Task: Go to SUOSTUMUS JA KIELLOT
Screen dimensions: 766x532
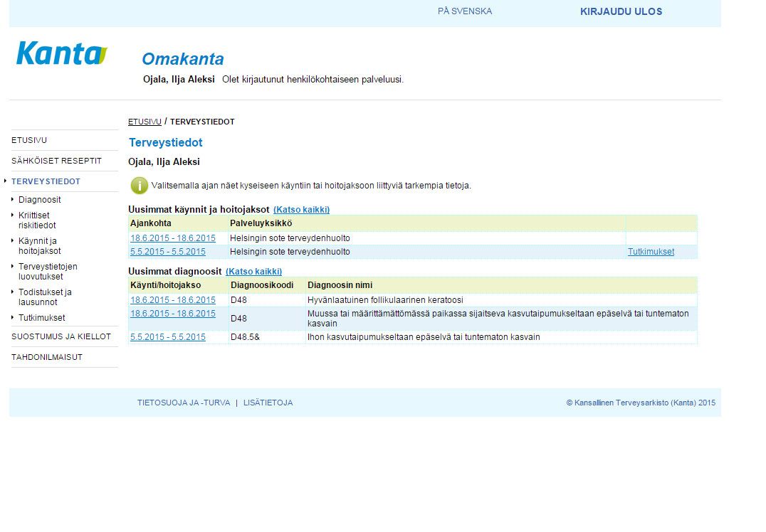Action: pyautogui.click(x=61, y=336)
